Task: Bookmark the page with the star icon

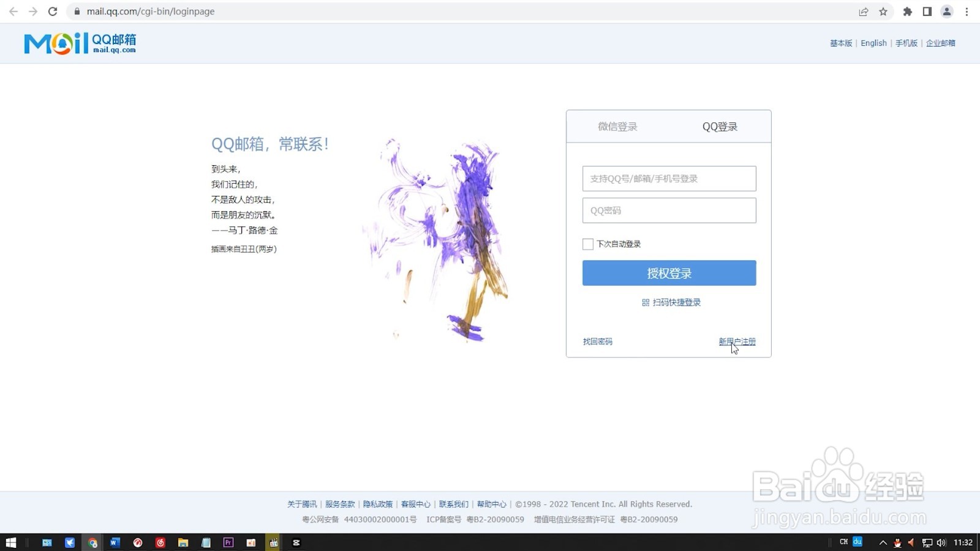Action: (884, 11)
